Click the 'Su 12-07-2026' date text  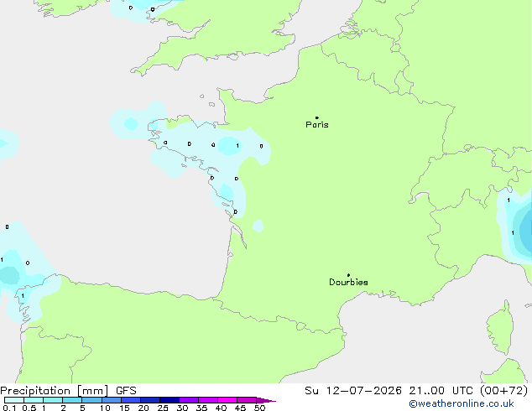(353, 391)
